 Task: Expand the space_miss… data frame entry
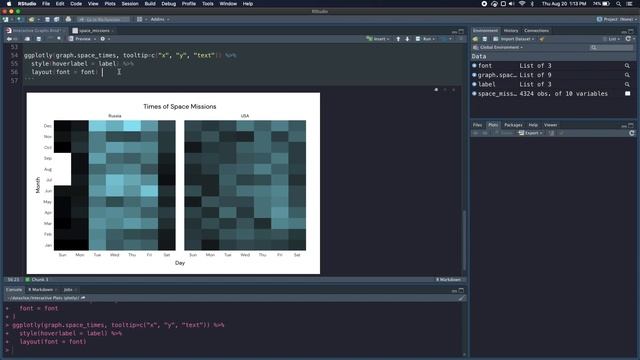(474, 93)
